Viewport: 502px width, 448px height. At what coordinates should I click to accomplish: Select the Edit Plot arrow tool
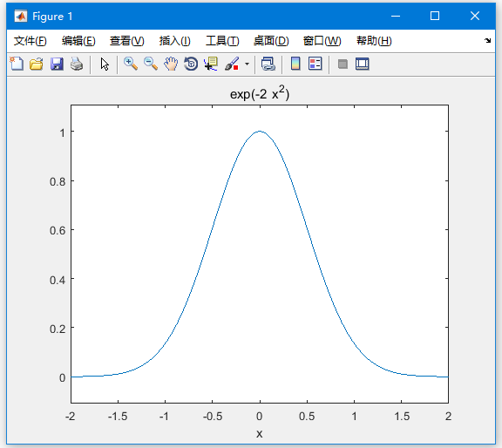(x=105, y=64)
